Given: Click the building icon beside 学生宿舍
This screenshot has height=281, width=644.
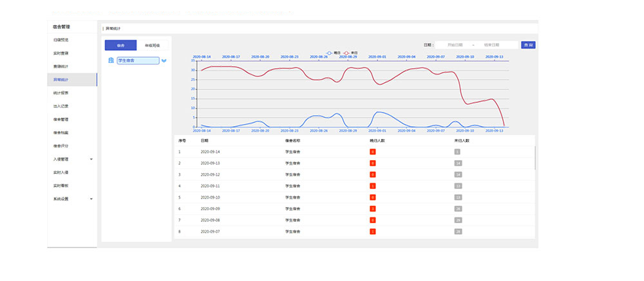Looking at the screenshot, I should pos(111,60).
